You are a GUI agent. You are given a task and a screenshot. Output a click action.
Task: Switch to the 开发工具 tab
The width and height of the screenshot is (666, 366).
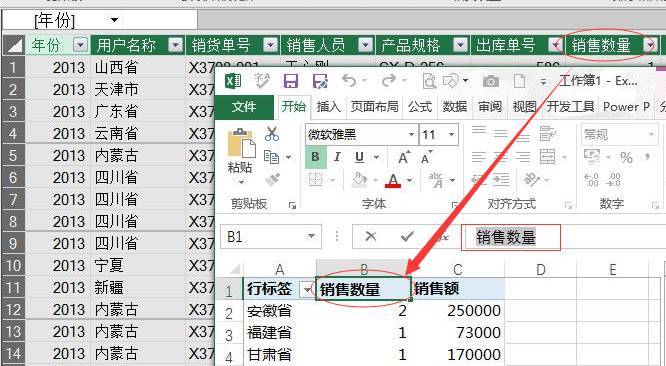570,107
